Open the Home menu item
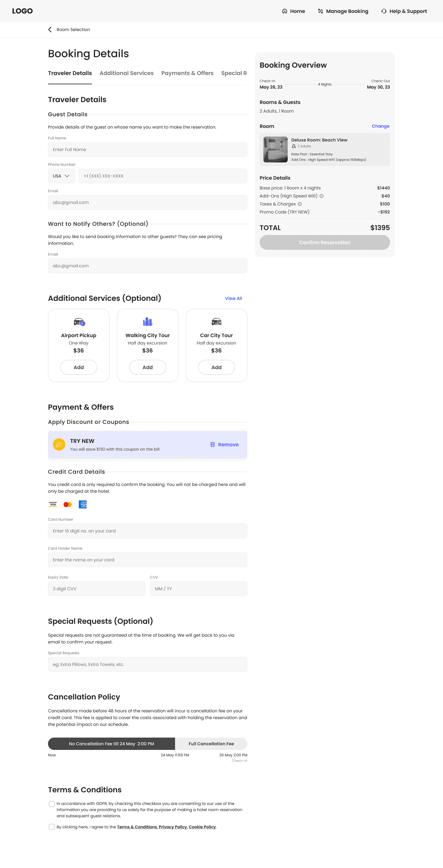This screenshot has height=868, width=443. (x=293, y=11)
